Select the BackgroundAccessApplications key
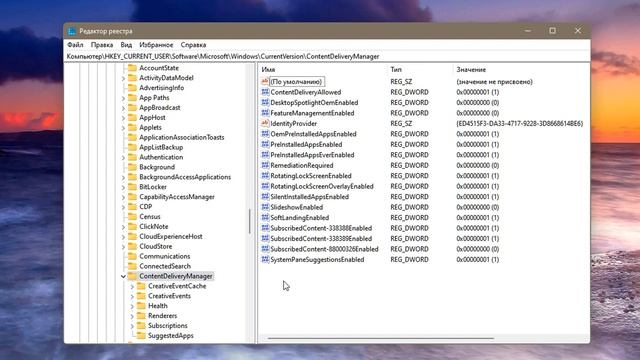 click(185, 177)
